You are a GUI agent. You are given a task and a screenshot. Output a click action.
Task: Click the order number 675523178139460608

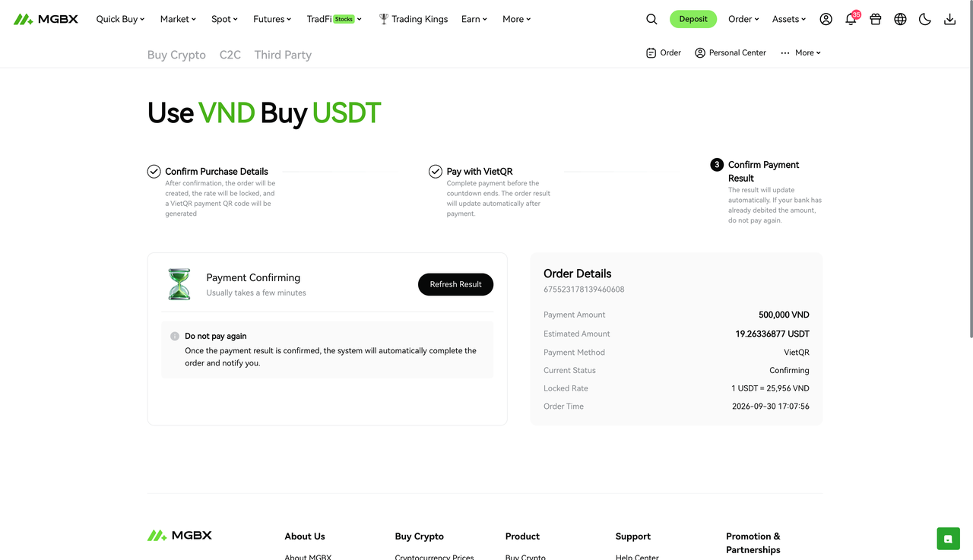(584, 289)
